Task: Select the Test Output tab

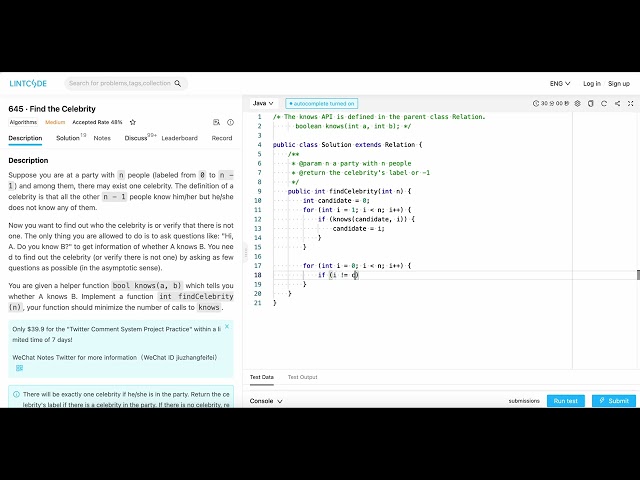Action: [302, 377]
